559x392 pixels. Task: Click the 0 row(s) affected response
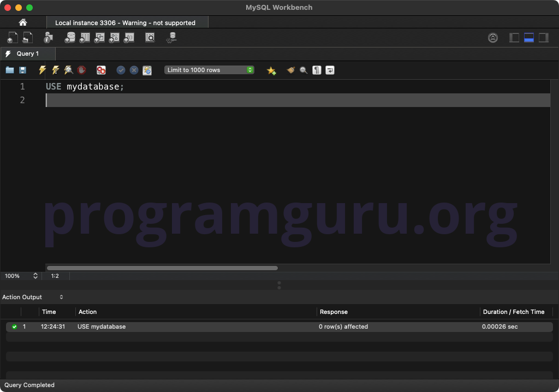[x=343, y=326]
